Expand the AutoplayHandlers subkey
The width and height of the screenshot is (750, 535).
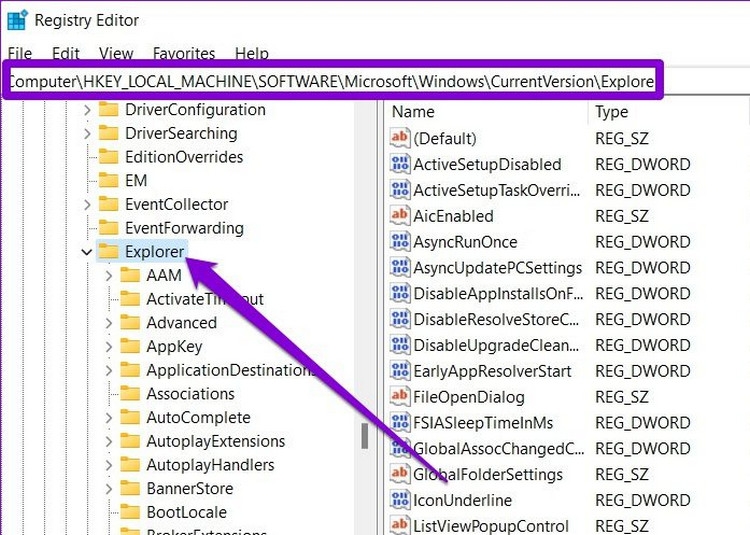coord(109,465)
